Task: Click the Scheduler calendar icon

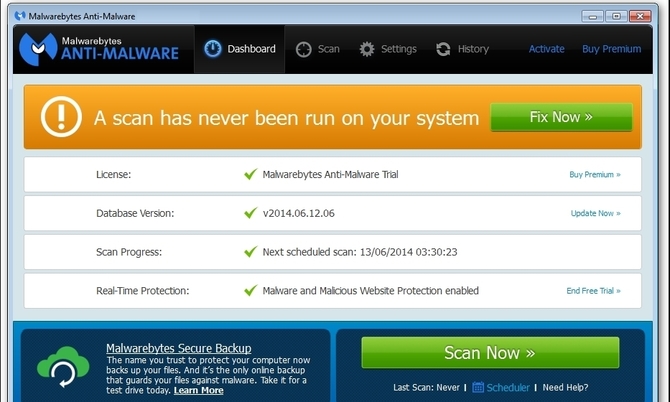Action: [x=478, y=387]
